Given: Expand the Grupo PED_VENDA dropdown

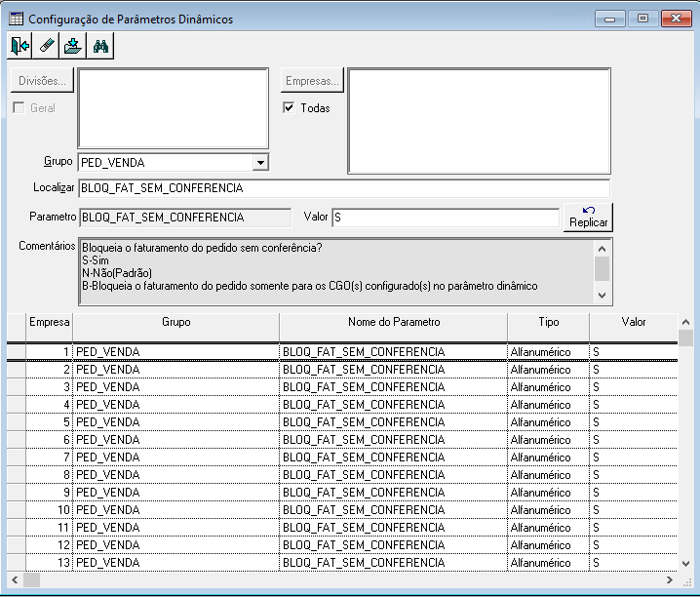Looking at the screenshot, I should (260, 163).
